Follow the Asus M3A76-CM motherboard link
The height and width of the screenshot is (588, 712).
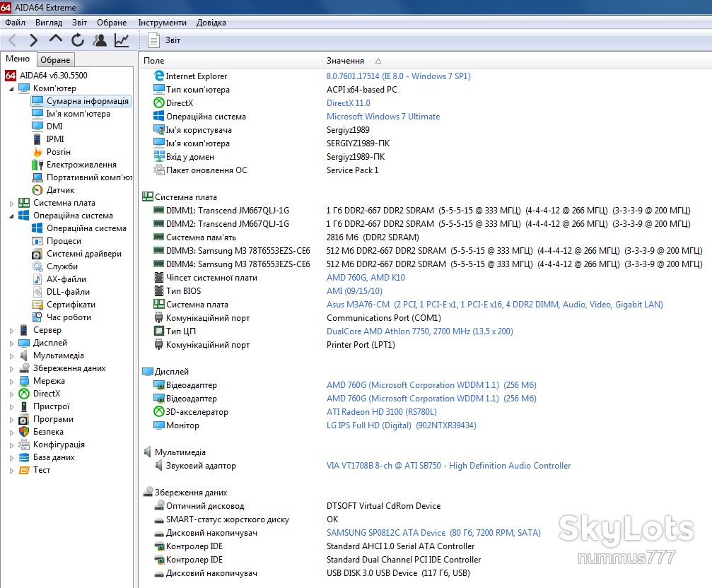click(494, 305)
